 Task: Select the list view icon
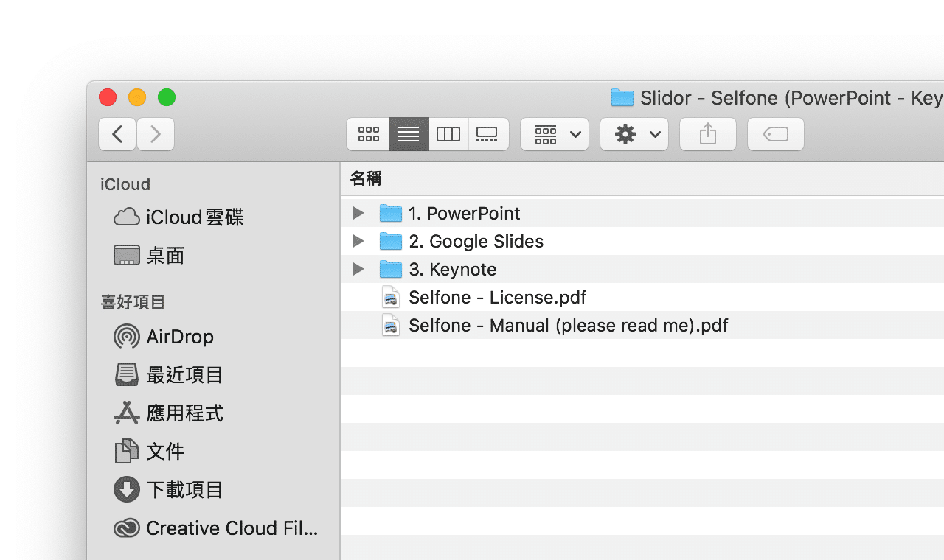[409, 134]
